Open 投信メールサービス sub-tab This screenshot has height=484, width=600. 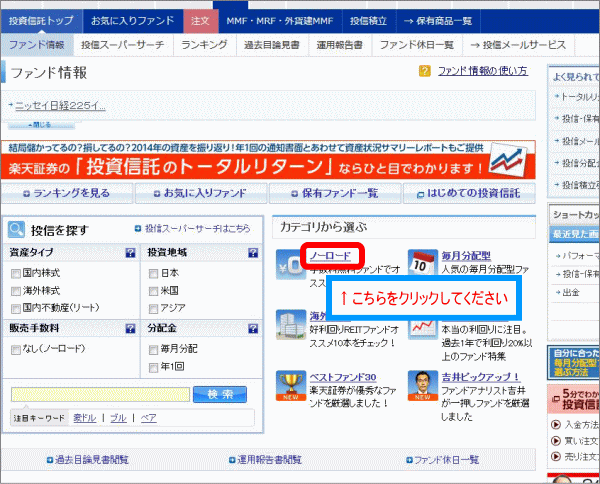tap(518, 45)
